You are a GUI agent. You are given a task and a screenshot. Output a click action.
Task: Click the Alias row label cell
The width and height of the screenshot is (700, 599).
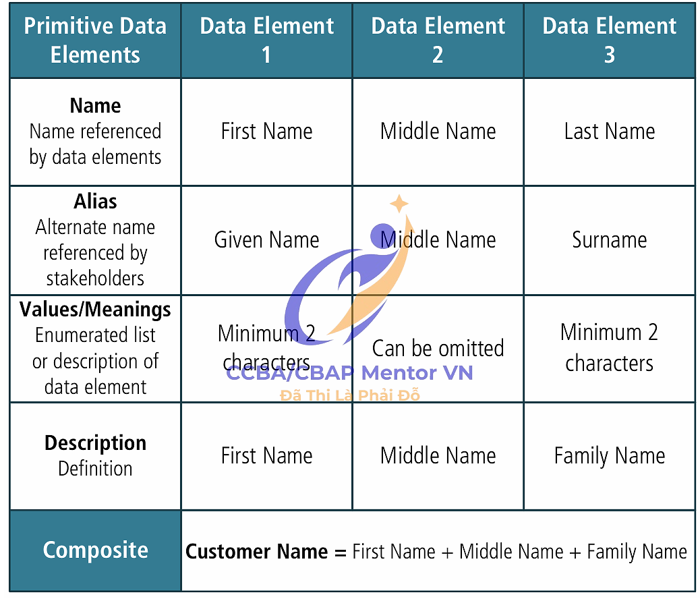pyautogui.click(x=95, y=239)
